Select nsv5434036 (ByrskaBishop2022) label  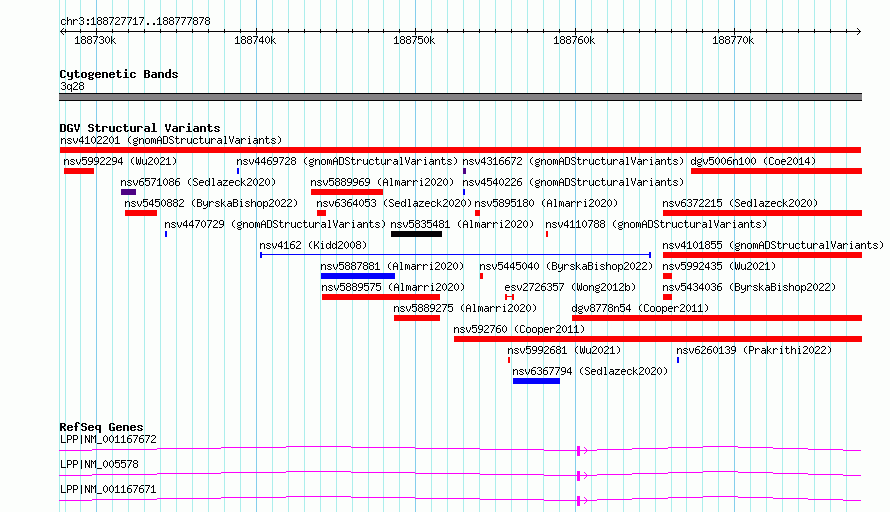pyautogui.click(x=749, y=287)
